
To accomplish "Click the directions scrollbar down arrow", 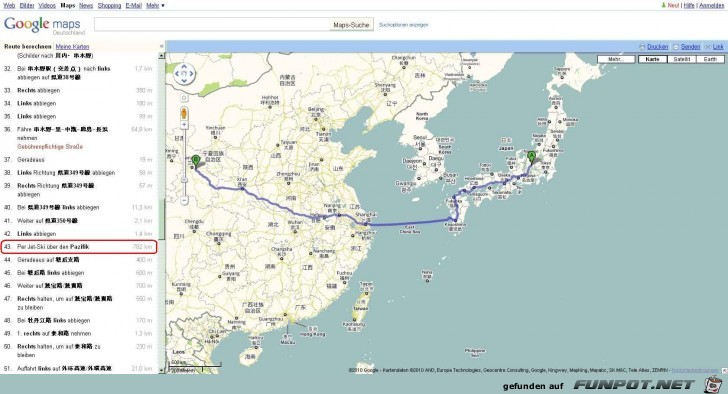I will 162,370.
